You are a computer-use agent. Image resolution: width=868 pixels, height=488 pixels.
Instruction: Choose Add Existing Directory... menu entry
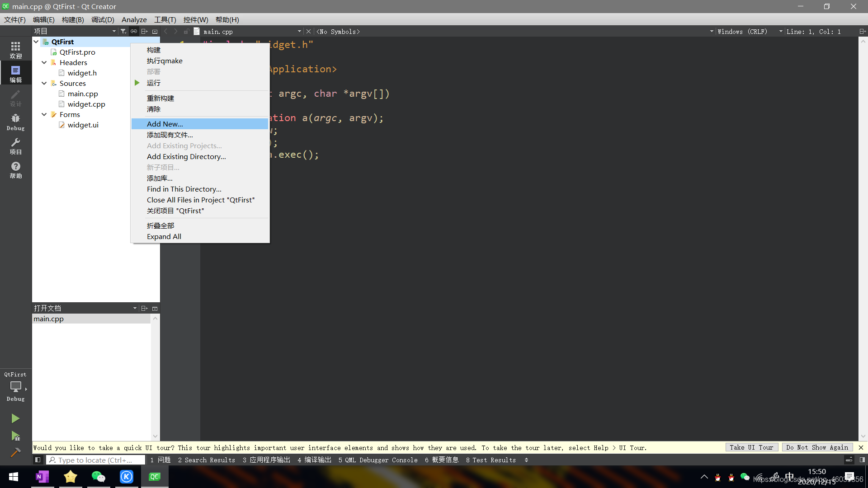coord(200,156)
